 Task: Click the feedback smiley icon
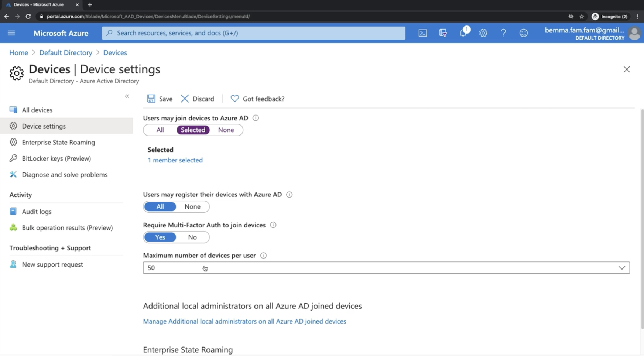(x=523, y=33)
